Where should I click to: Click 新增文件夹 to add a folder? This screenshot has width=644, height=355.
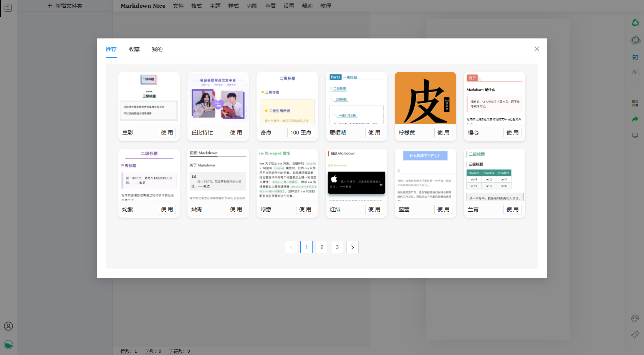coord(65,6)
